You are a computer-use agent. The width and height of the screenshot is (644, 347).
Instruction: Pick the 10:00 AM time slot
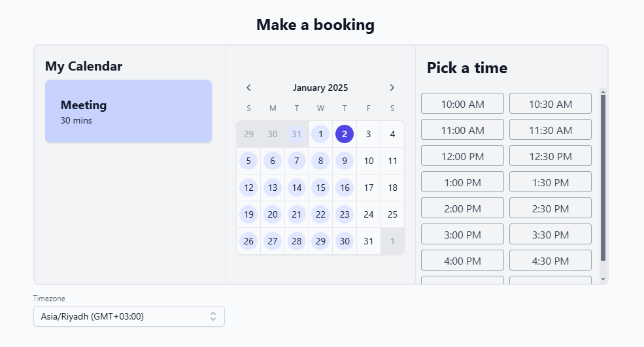(x=462, y=103)
